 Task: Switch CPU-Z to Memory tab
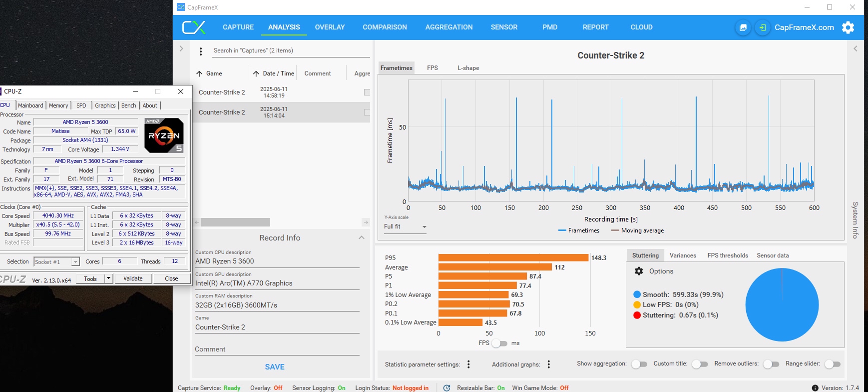coord(58,105)
